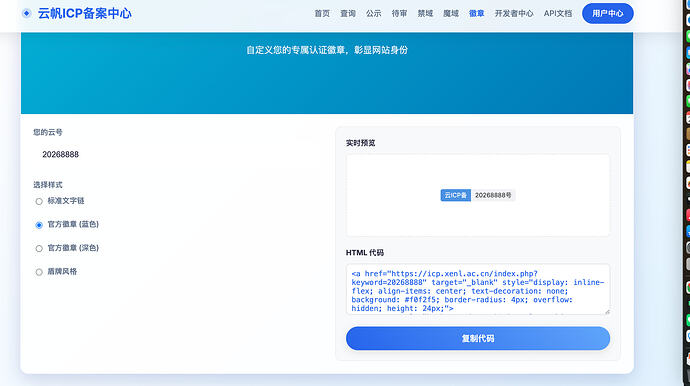The image size is (690, 386).
Task: Click inside the HTML 代码 text area
Action: point(478,289)
